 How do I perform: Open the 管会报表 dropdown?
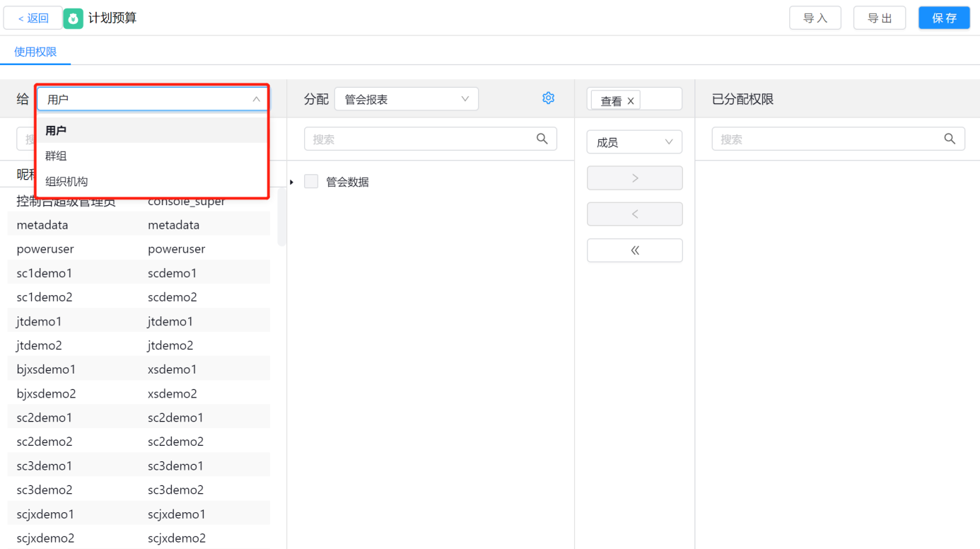pos(406,100)
